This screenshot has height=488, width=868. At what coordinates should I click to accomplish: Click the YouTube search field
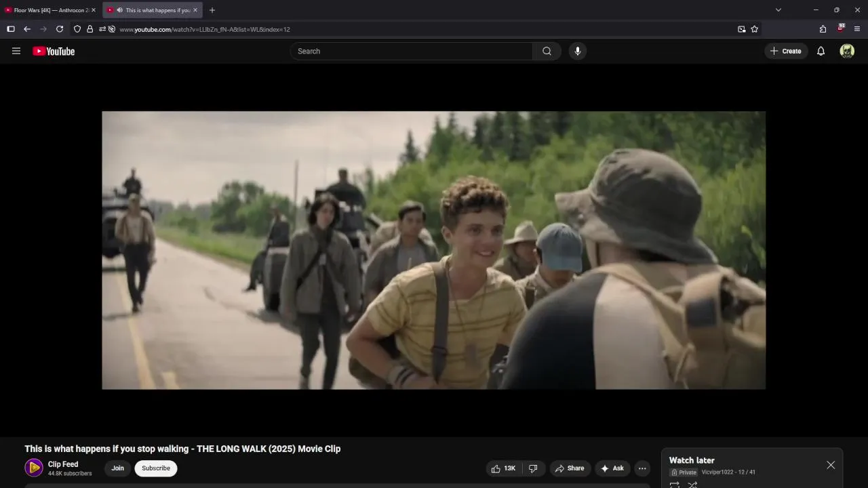point(412,51)
